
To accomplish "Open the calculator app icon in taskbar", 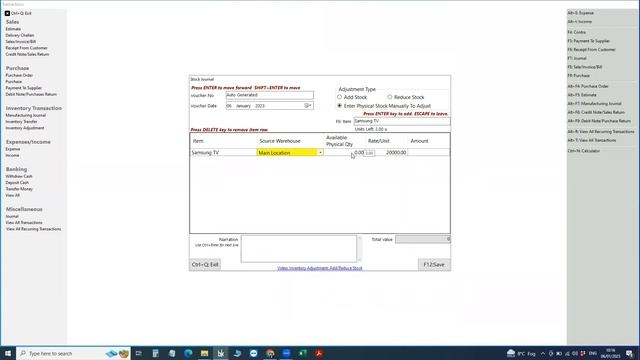I will (156, 353).
